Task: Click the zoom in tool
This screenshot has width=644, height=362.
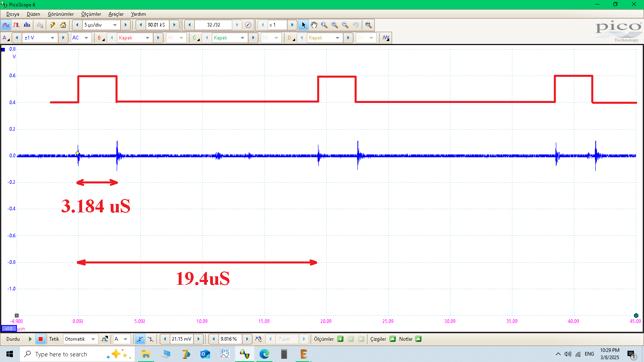Action: pyautogui.click(x=335, y=25)
